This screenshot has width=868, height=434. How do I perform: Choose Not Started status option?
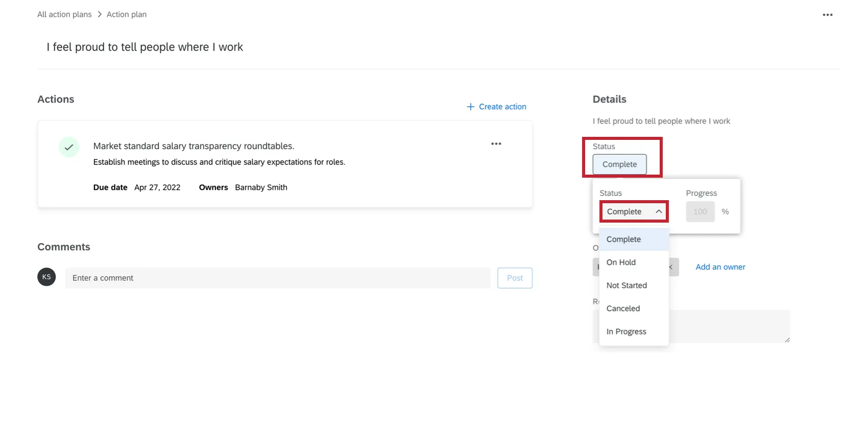pyautogui.click(x=626, y=285)
